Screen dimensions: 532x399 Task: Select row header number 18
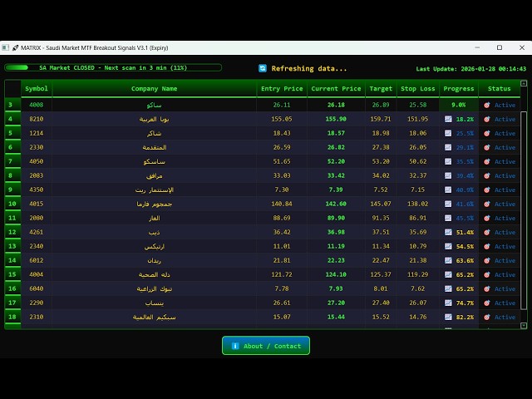[x=12, y=317]
